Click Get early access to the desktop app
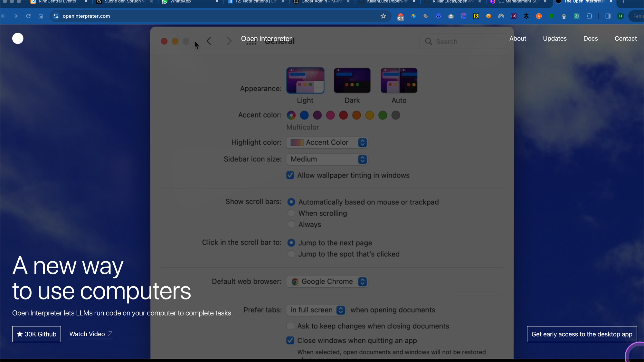644x362 pixels. click(582, 334)
